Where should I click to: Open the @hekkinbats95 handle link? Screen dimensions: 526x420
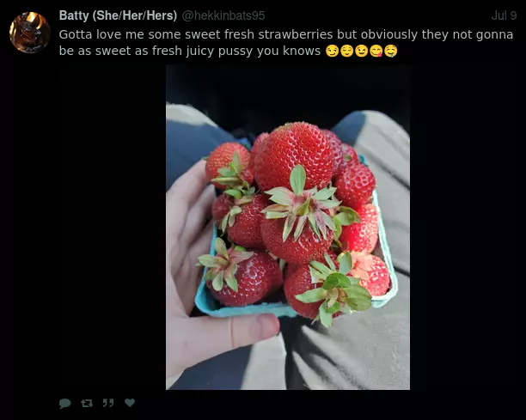coord(223,15)
